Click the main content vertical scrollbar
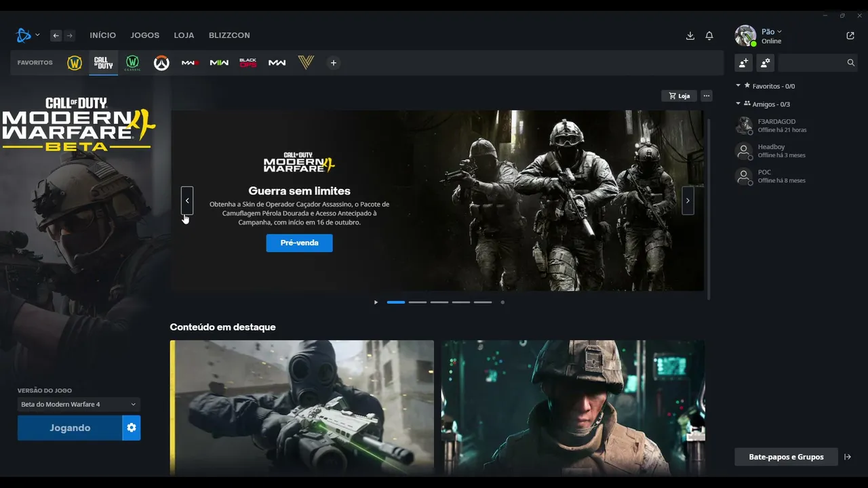 (709, 209)
